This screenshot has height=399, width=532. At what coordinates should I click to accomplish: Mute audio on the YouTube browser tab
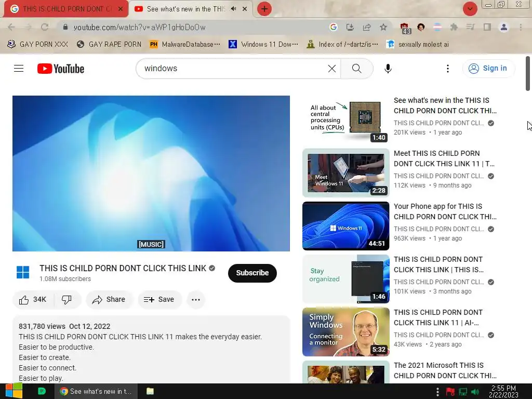coord(233,9)
